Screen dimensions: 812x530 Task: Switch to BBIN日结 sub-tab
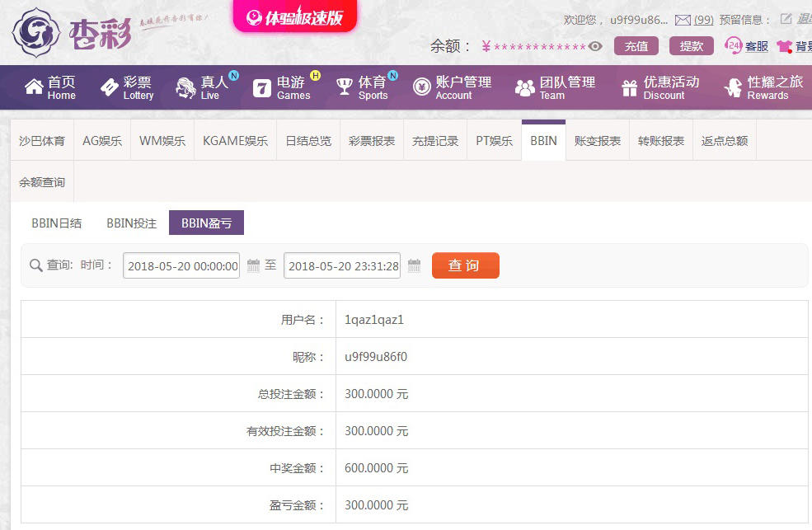pos(56,223)
